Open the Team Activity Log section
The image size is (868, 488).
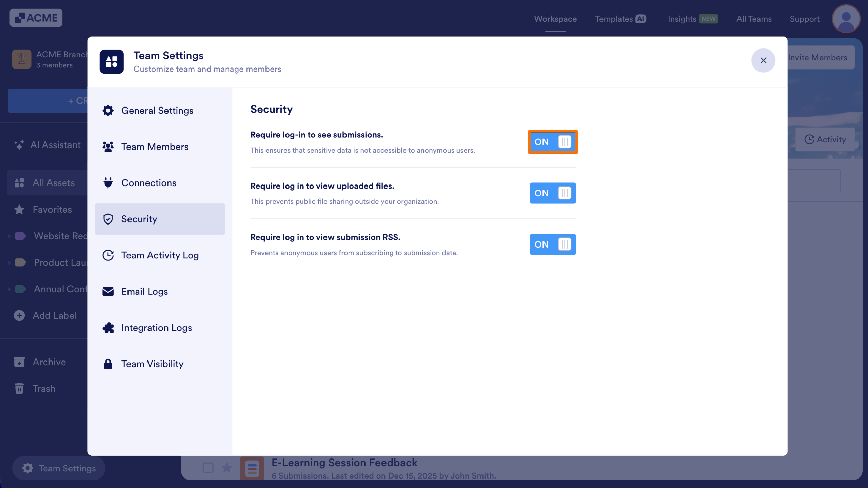pos(160,255)
